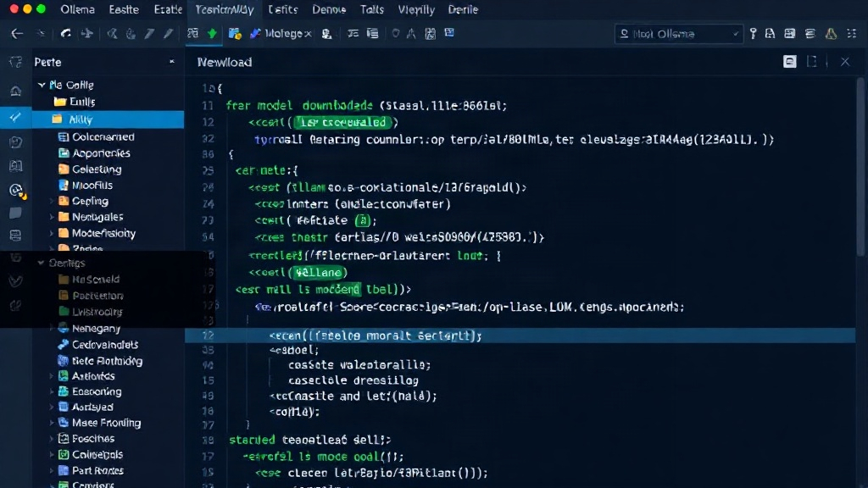Open the book icon in the activity bar
This screenshot has width=868, height=488.
point(15,165)
